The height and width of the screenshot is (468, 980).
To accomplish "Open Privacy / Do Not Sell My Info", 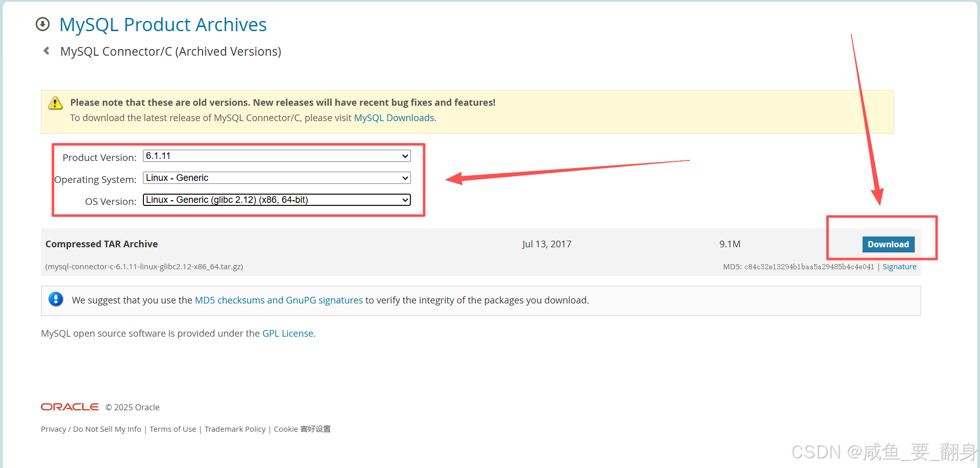I will (91, 429).
